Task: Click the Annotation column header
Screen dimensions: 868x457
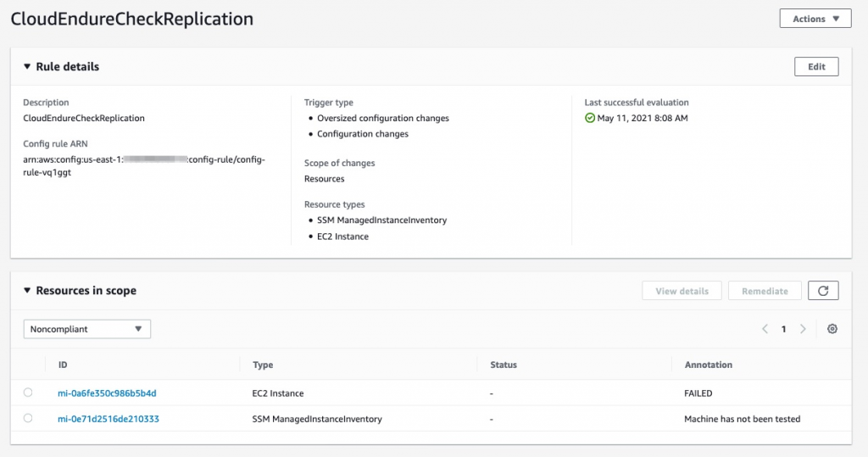Action: (708, 365)
